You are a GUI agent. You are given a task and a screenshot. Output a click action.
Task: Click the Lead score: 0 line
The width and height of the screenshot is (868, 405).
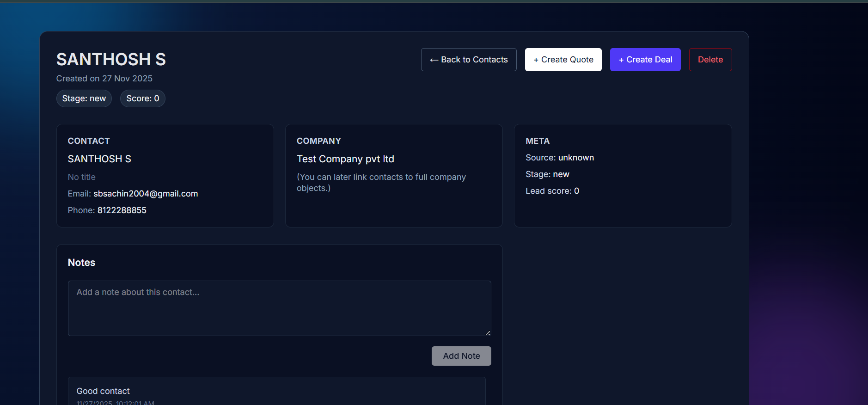pyautogui.click(x=552, y=191)
